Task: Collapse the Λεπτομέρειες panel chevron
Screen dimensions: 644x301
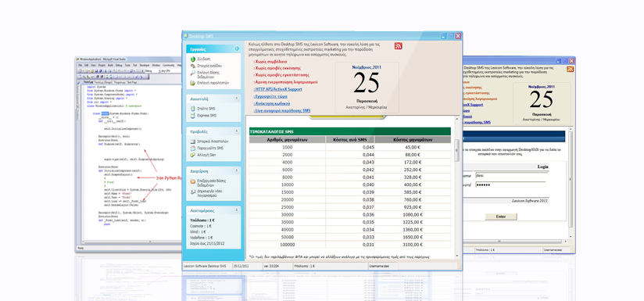Action: pyautogui.click(x=237, y=210)
